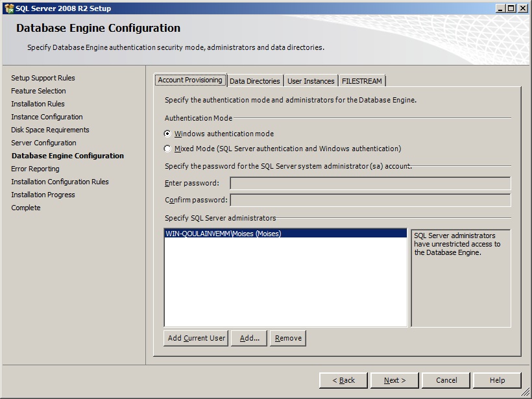Maximize the setup window
The width and height of the screenshot is (532, 399).
511,8
